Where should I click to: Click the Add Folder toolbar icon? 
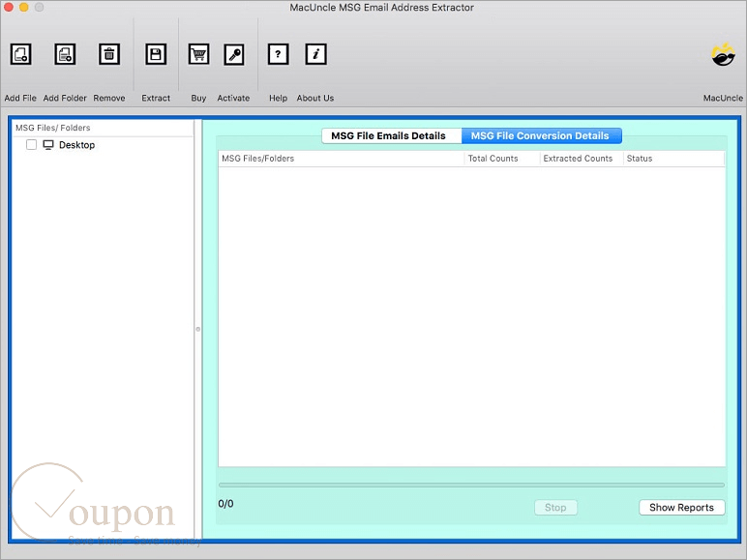(65, 54)
